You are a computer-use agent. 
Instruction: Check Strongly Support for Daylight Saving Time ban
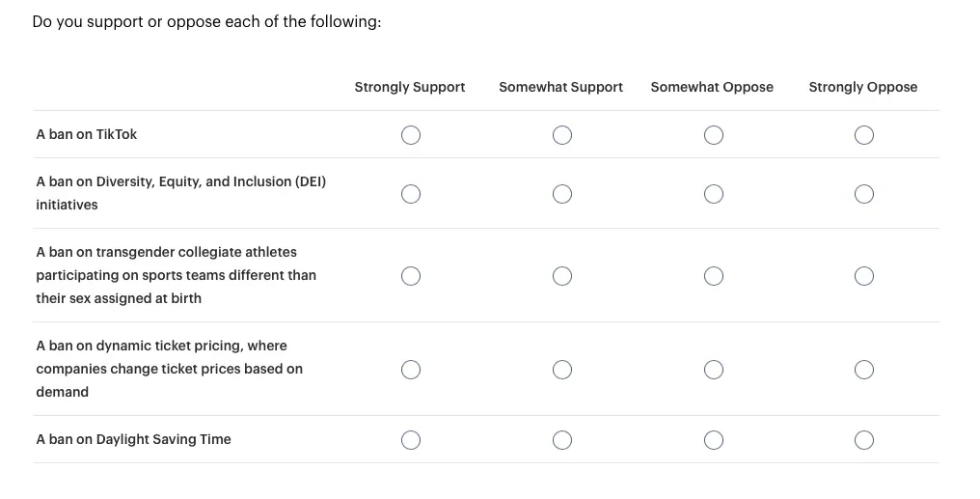411,440
